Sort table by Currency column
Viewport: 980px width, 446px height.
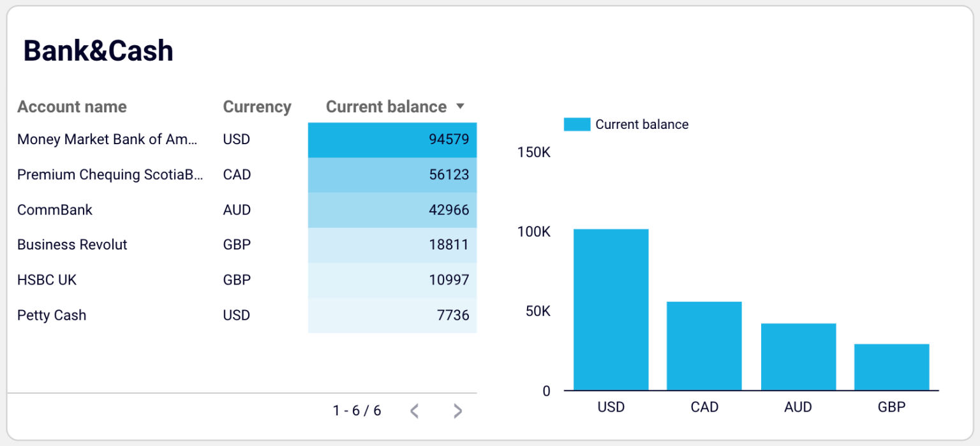pyautogui.click(x=257, y=107)
